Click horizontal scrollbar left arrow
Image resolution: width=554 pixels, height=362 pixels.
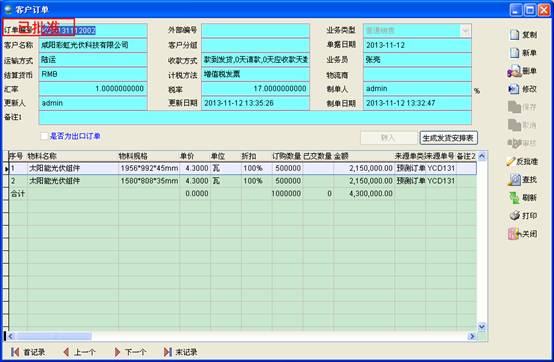[11, 336]
